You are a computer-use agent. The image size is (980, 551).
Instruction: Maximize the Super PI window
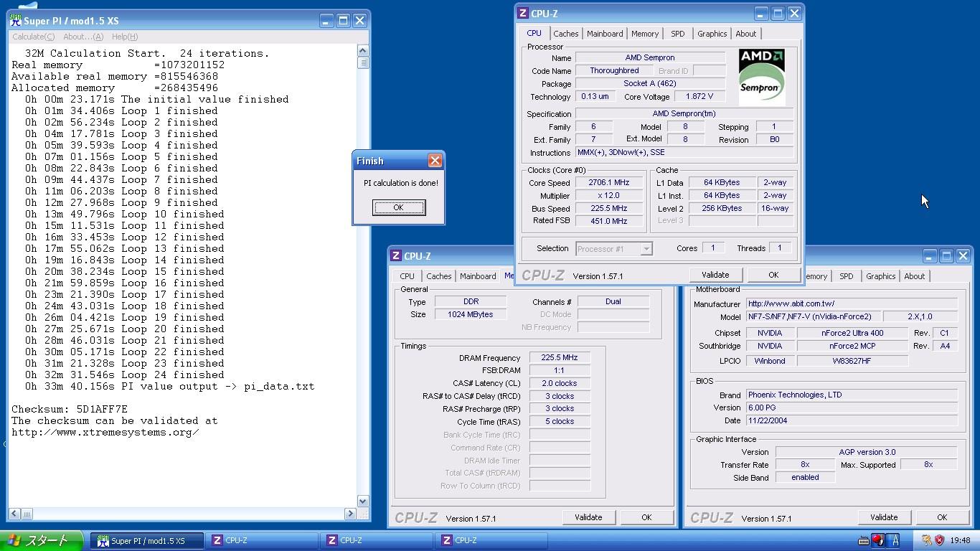[343, 21]
